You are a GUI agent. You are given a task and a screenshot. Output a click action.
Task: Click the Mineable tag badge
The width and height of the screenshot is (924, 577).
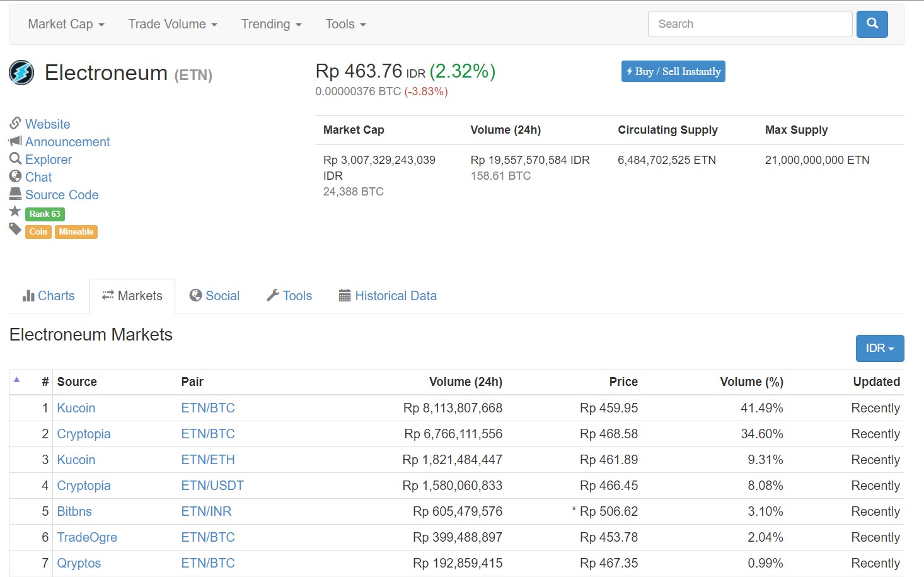[76, 231]
